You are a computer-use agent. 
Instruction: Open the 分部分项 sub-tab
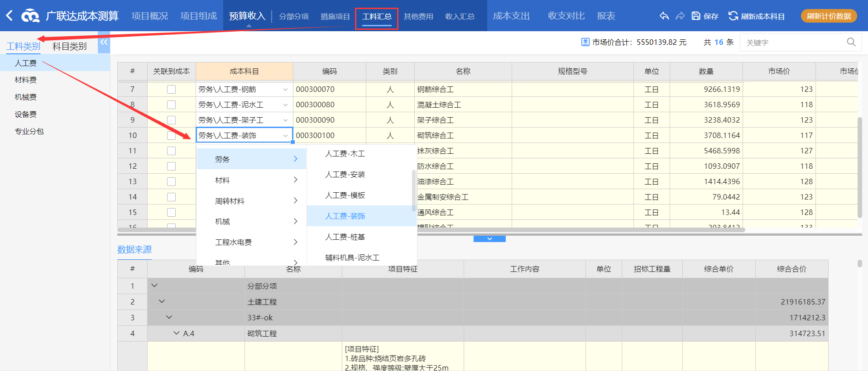point(294,16)
